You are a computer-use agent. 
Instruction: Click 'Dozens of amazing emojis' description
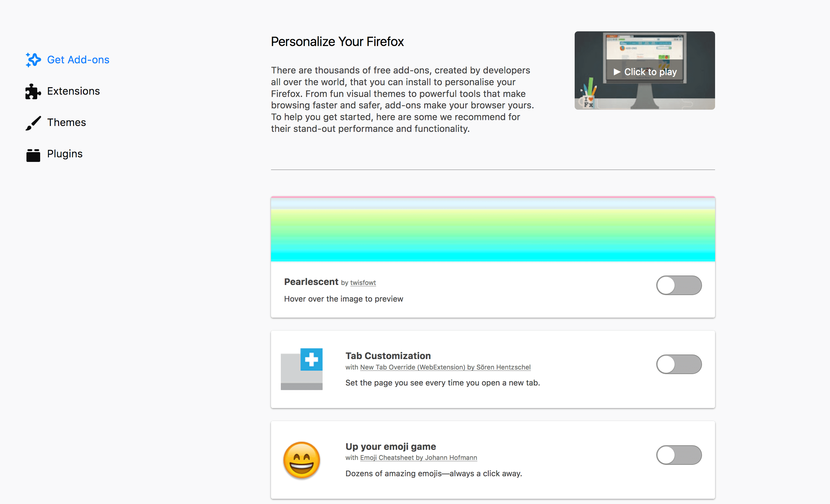[x=434, y=474]
